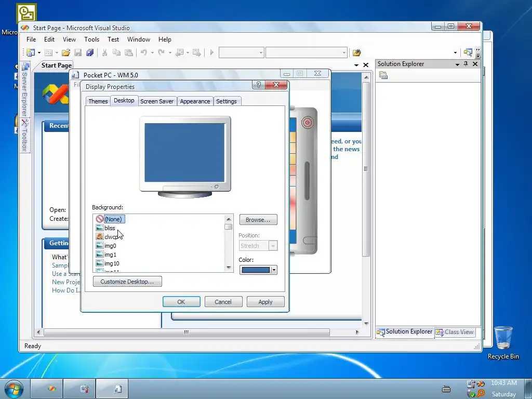Click the Customize Desktop... button
Viewport: 532px width, 399px height.
pos(127,281)
